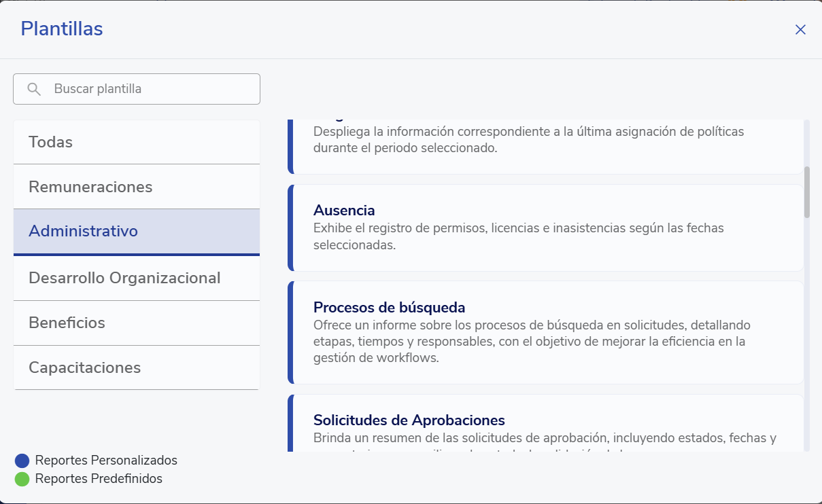Screen dimensions: 822x504
Task: Click the blue Reportes Personalizados dot
Action: pyautogui.click(x=22, y=461)
